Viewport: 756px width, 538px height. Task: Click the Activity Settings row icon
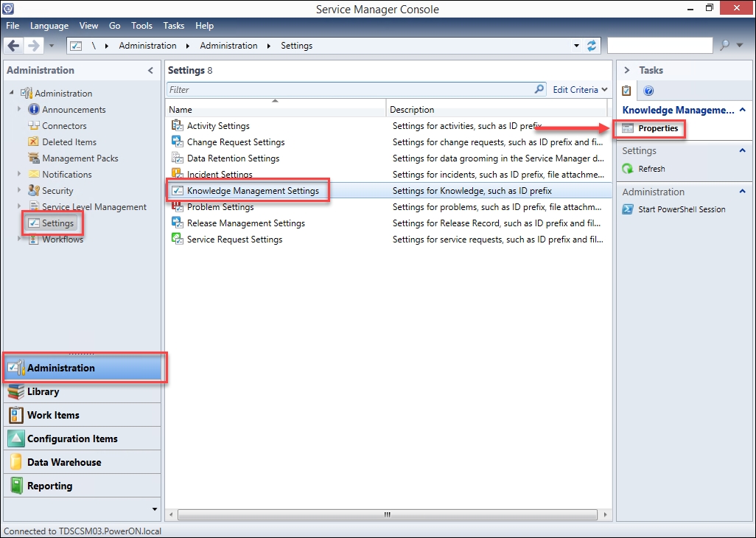pos(177,125)
